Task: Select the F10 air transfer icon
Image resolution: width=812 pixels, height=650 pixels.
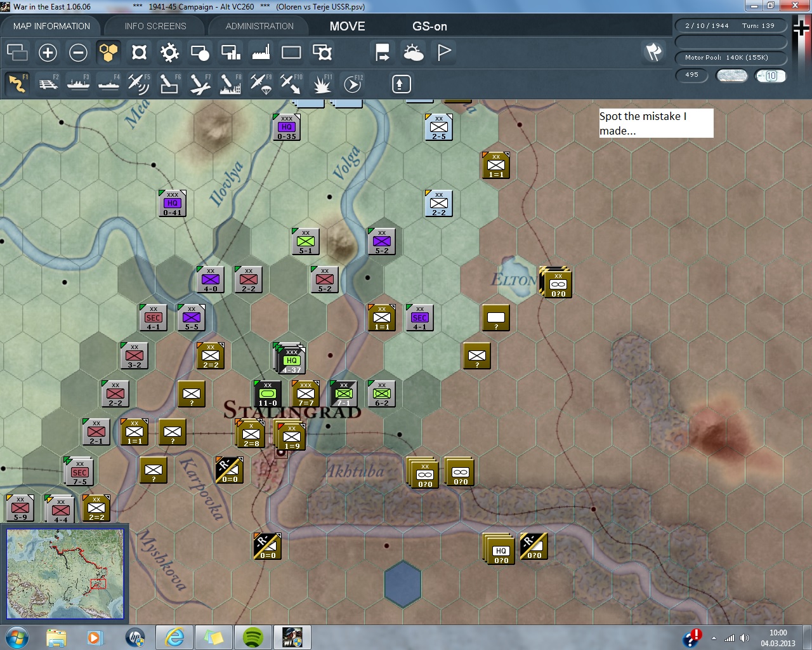Action: [291, 84]
